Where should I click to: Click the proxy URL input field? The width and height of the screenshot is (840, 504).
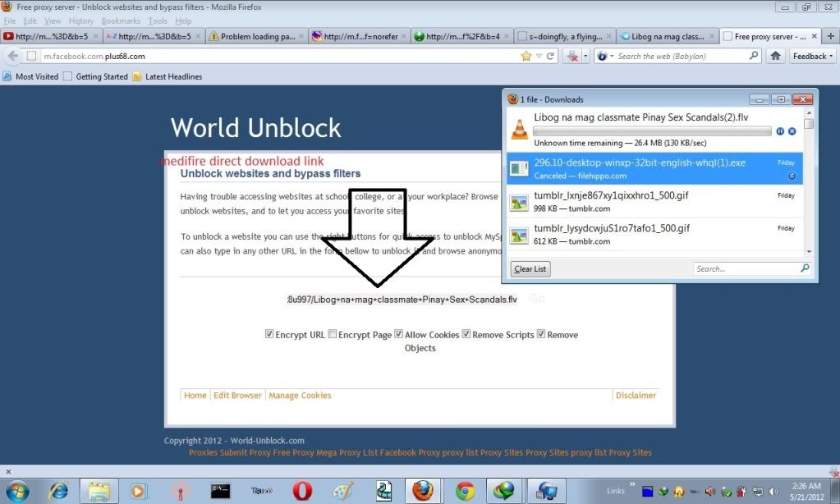402,300
